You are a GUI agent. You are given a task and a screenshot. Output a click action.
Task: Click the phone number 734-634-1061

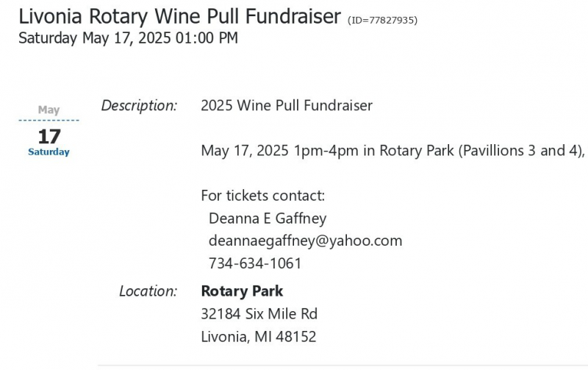(255, 263)
